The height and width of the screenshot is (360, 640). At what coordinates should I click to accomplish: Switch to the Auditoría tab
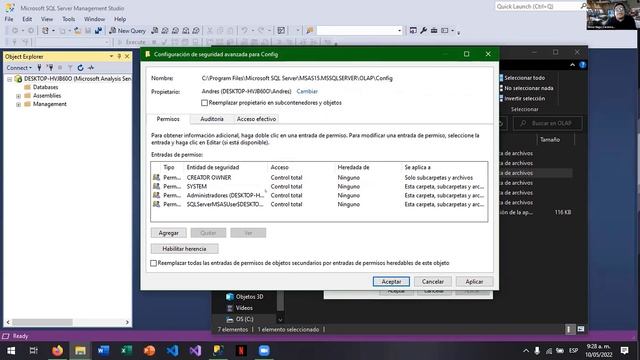tap(212, 119)
